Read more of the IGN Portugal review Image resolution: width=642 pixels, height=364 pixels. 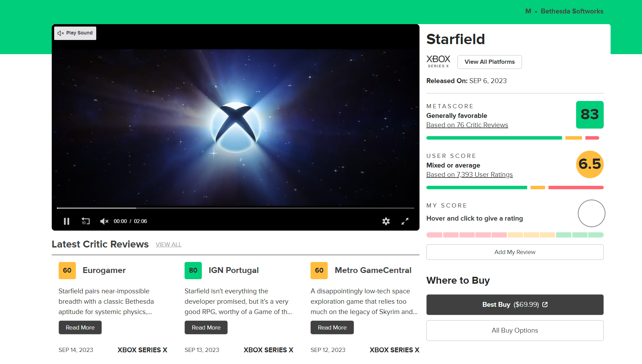coord(206,327)
